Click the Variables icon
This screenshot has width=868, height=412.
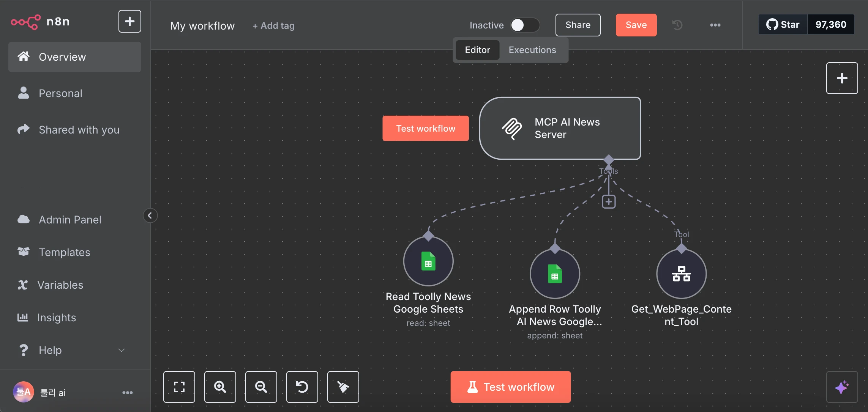click(23, 285)
